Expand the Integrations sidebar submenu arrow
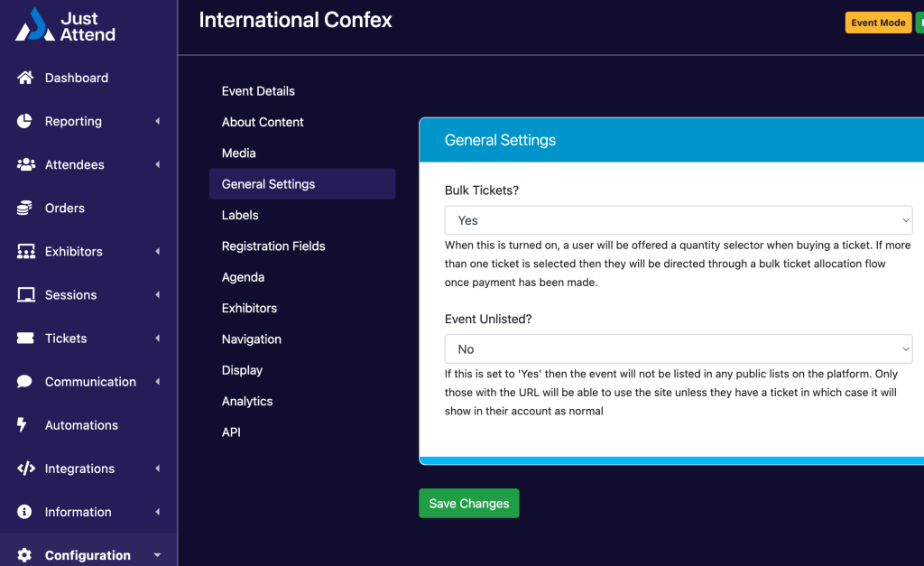The height and width of the screenshot is (566, 924). (158, 469)
